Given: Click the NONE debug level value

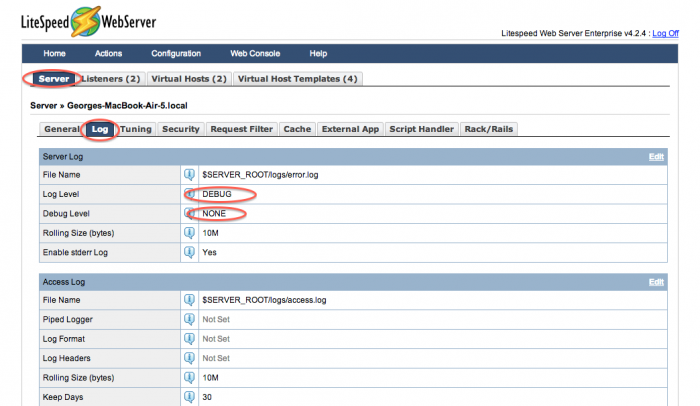Looking at the screenshot, I should click(214, 213).
